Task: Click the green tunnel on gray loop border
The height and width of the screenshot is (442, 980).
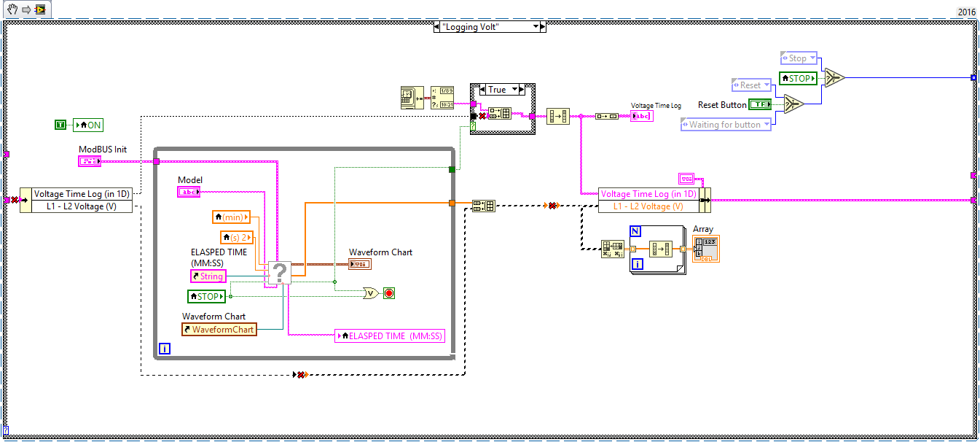Action: tap(452, 169)
